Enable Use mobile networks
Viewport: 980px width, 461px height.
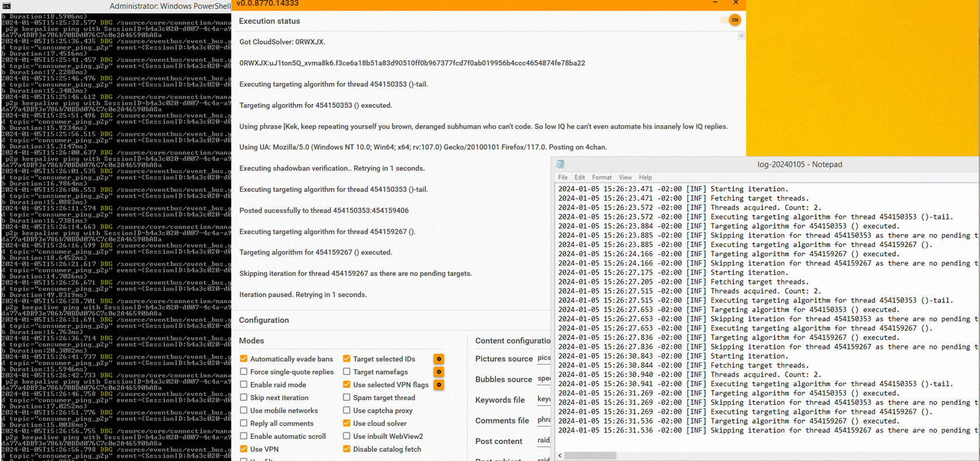pos(244,411)
